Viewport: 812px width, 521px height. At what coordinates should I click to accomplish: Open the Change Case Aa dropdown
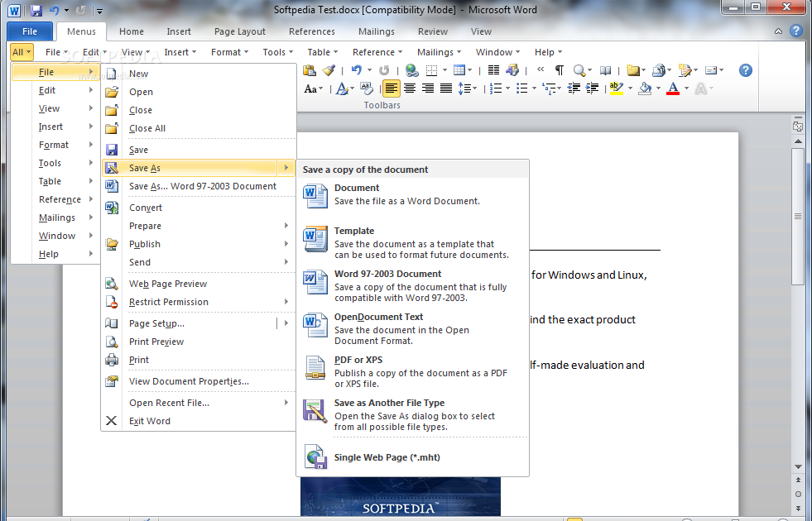point(314,89)
